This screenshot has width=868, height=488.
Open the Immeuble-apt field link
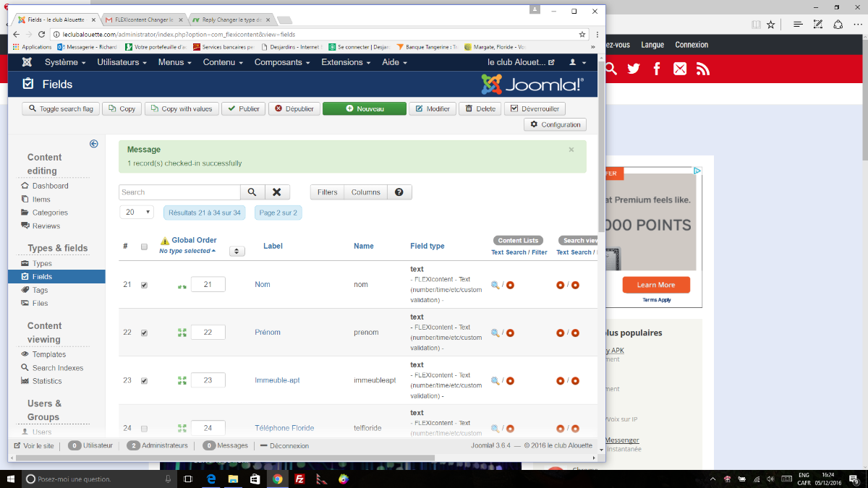[277, 380]
